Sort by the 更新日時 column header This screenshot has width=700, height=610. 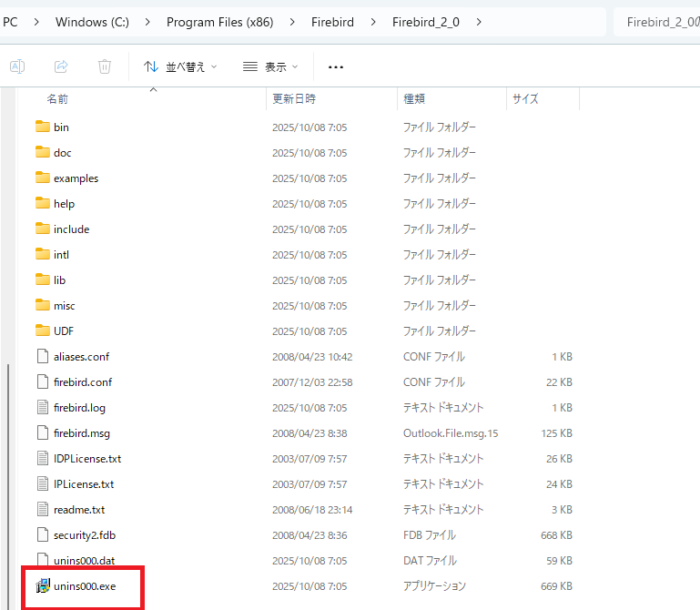pyautogui.click(x=293, y=98)
